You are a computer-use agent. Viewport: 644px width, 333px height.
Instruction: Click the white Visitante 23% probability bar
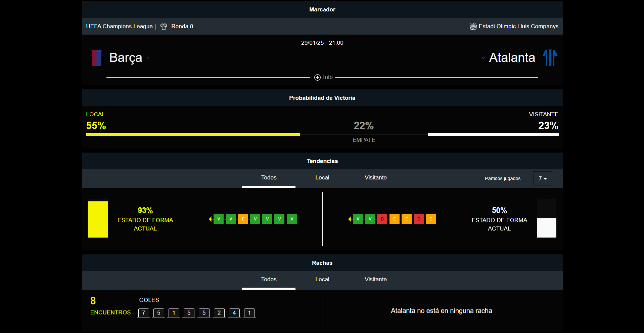click(x=493, y=134)
